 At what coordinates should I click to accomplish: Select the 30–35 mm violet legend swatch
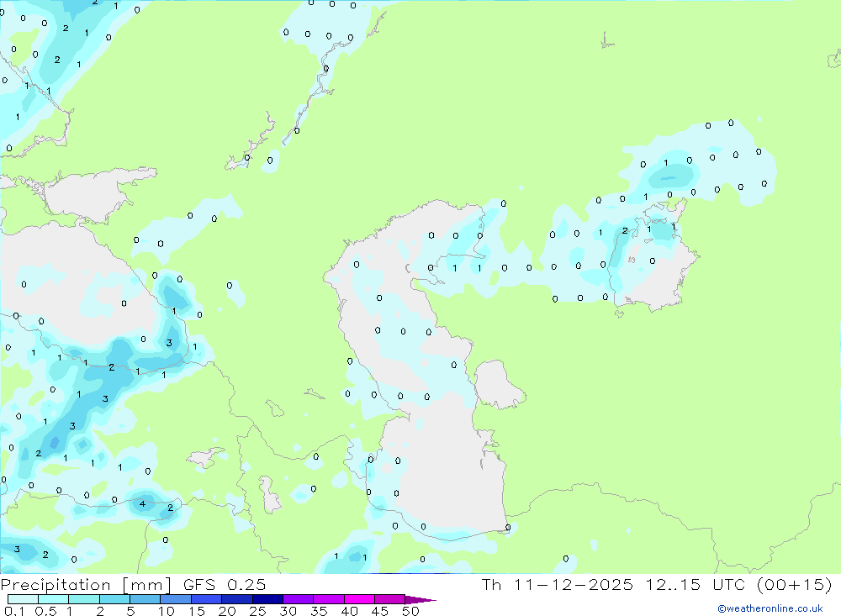coord(299,599)
